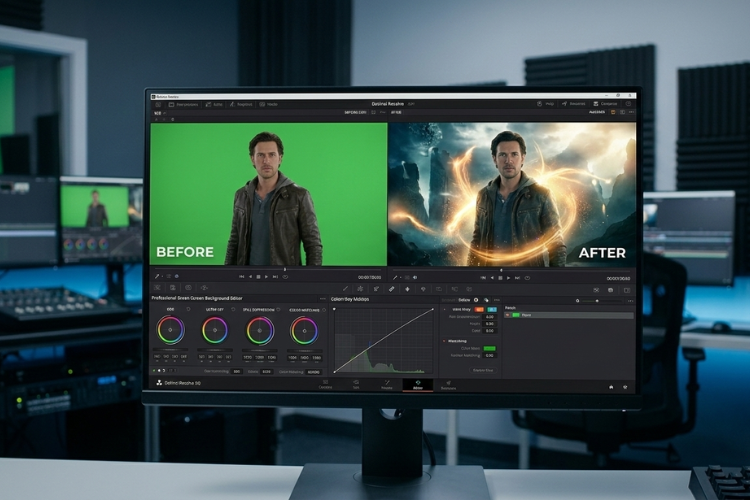Click the Ultra Key color wheel
Screen dimensions: 750x500
click(215, 330)
